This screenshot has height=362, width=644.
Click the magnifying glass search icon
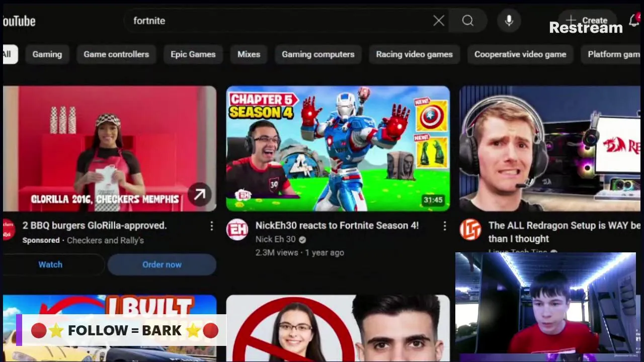[x=468, y=21]
